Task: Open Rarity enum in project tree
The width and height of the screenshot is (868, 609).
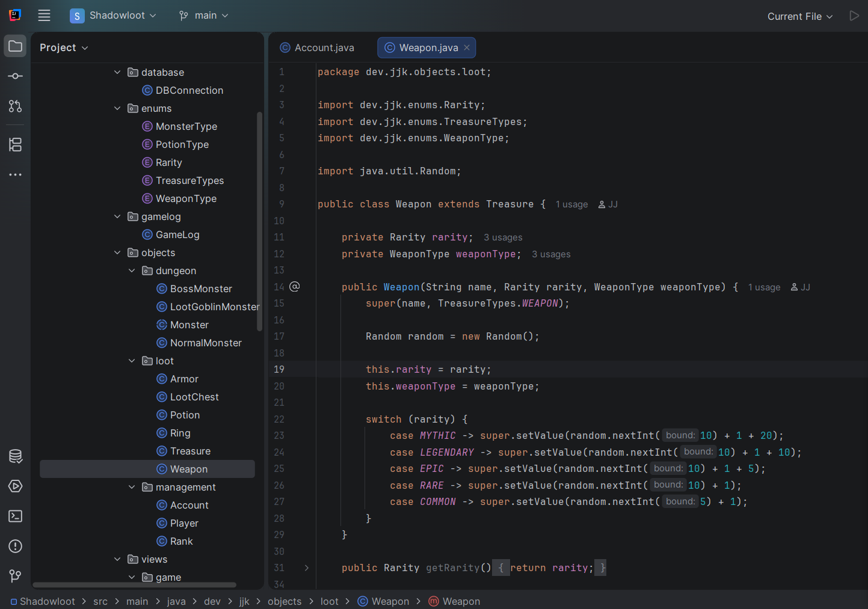Action: pyautogui.click(x=162, y=162)
